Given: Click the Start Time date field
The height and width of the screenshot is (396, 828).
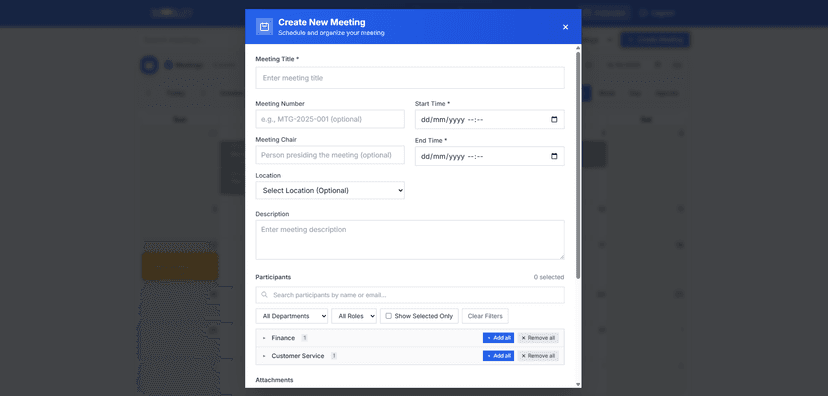Looking at the screenshot, I should point(490,119).
